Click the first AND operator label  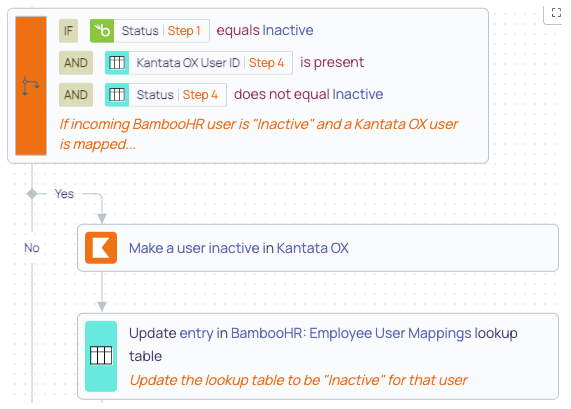click(76, 63)
